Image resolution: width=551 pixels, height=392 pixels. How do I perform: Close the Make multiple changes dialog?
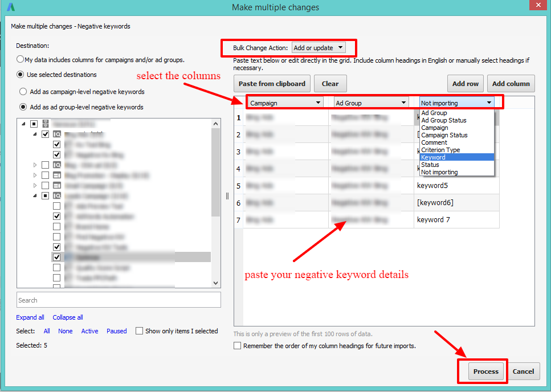538,5
